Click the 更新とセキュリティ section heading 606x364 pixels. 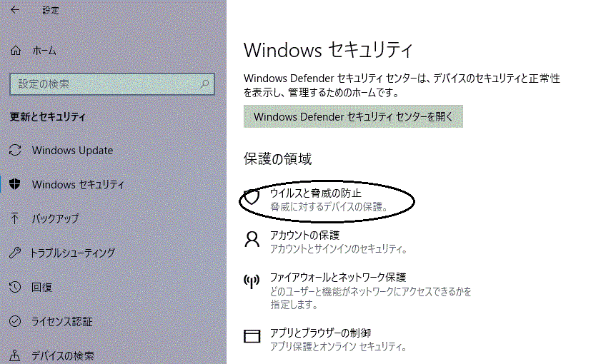click(x=48, y=116)
